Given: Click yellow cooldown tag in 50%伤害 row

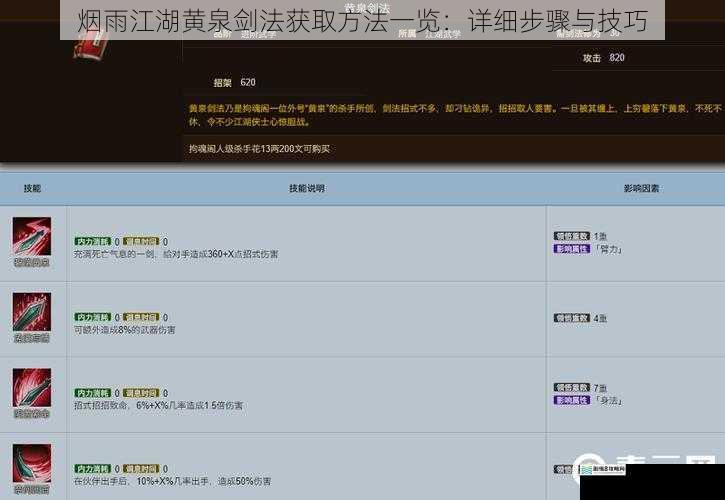Looking at the screenshot, I should 141,469.
